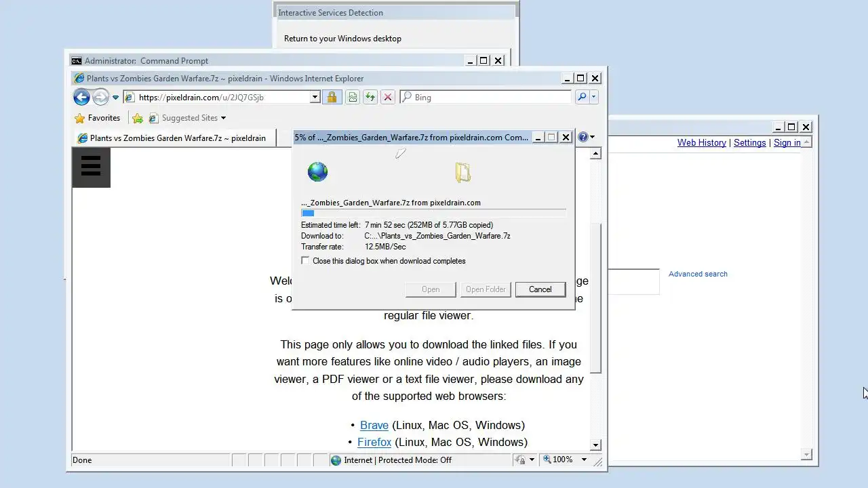Click the 100% zoom level button
Screen dimensions: 868x488
(559, 460)
